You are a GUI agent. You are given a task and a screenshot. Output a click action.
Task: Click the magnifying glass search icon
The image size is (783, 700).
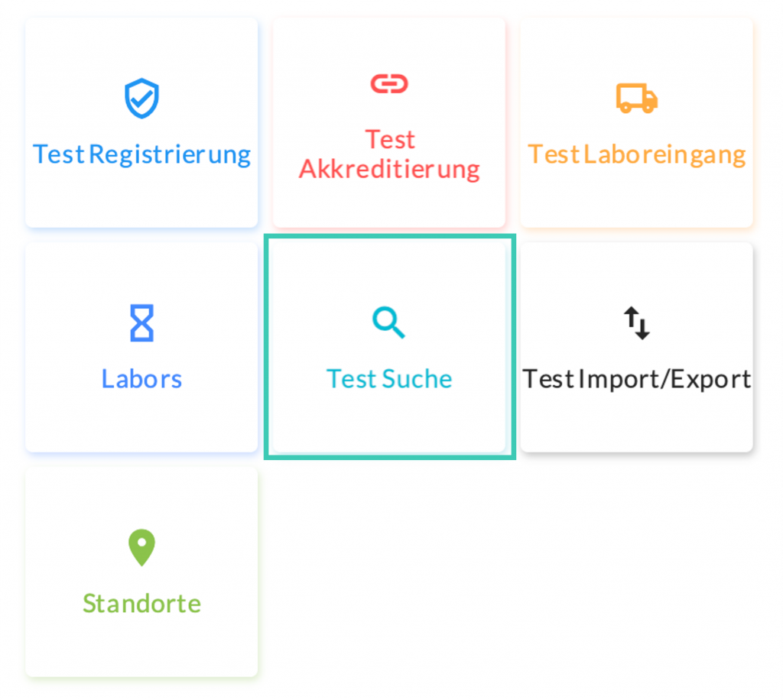(x=388, y=322)
